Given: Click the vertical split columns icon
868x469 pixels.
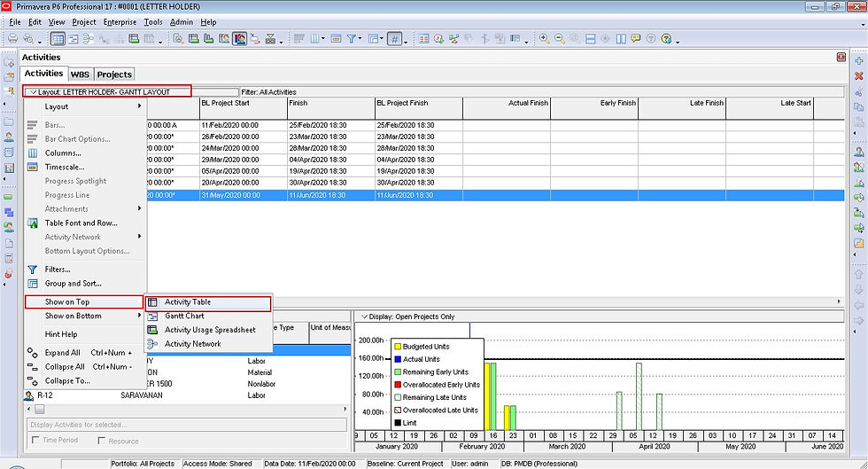Looking at the screenshot, I should pyautogui.click(x=621, y=39).
